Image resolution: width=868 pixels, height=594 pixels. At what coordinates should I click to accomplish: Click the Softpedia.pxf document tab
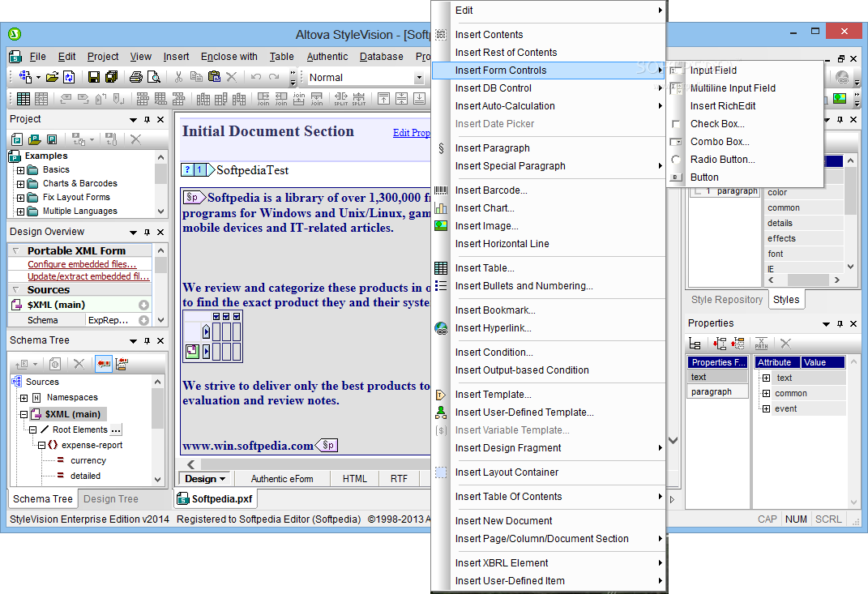point(216,499)
